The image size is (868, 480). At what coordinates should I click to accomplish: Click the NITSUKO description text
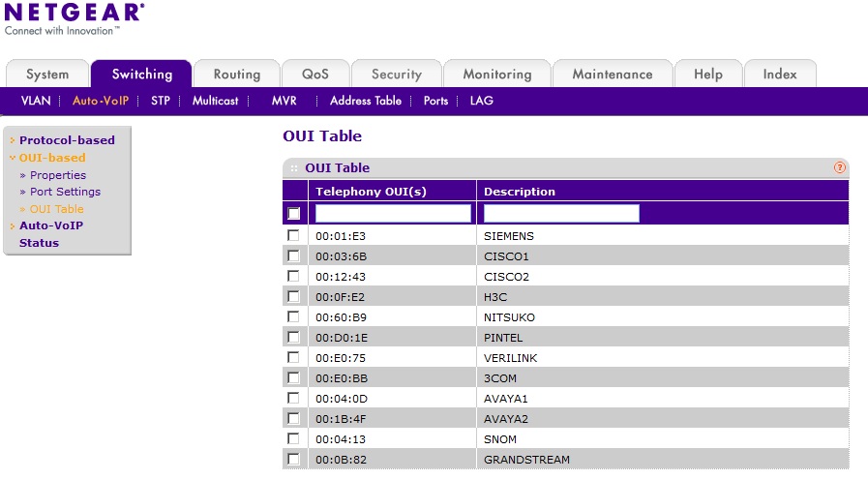(509, 317)
